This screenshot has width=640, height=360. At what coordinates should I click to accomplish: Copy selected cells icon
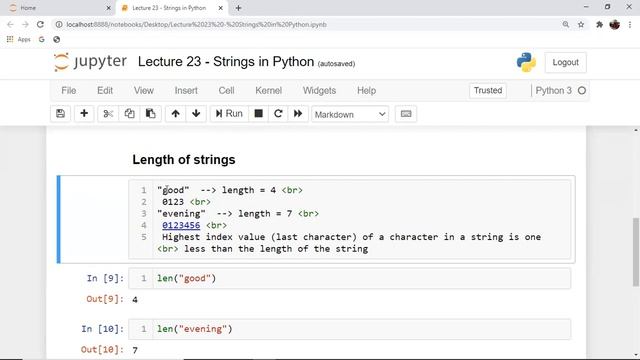(x=129, y=114)
